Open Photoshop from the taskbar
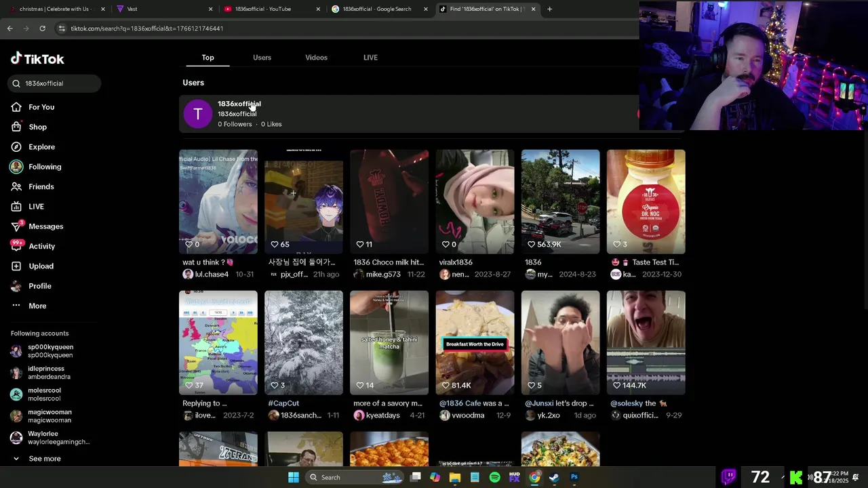 (x=574, y=477)
